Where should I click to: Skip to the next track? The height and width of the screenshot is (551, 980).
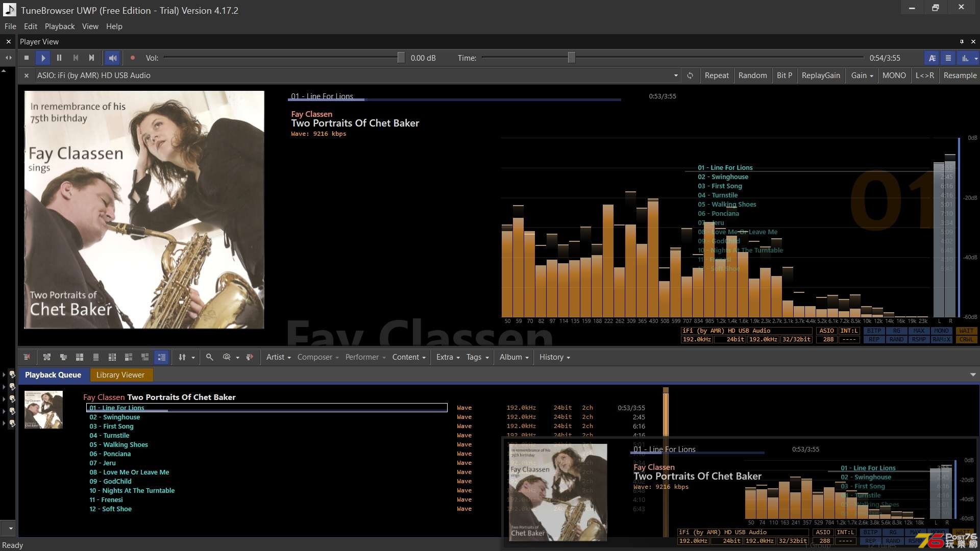[92, 58]
